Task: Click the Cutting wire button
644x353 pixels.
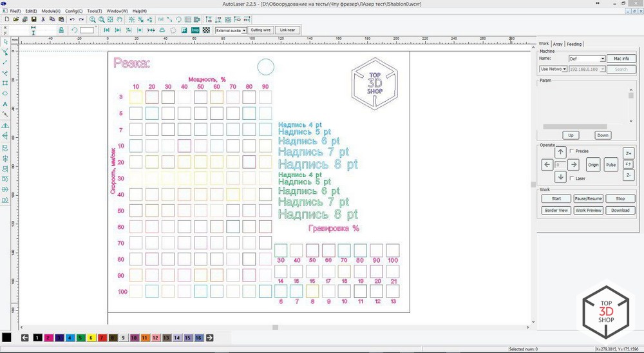Action: tap(260, 30)
